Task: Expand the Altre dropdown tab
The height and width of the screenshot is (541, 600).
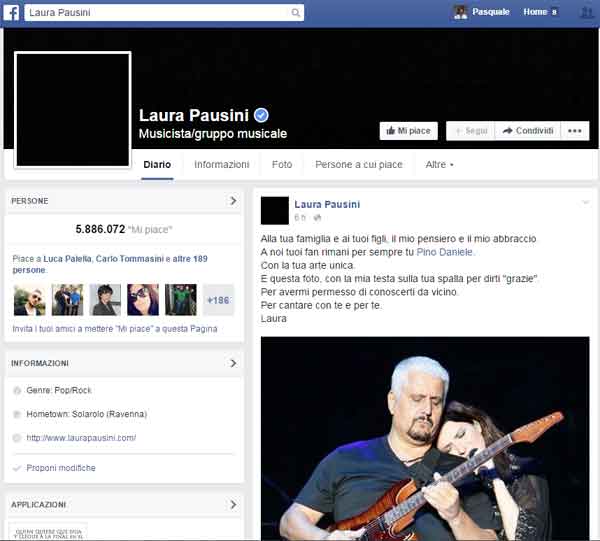Action: click(439, 165)
